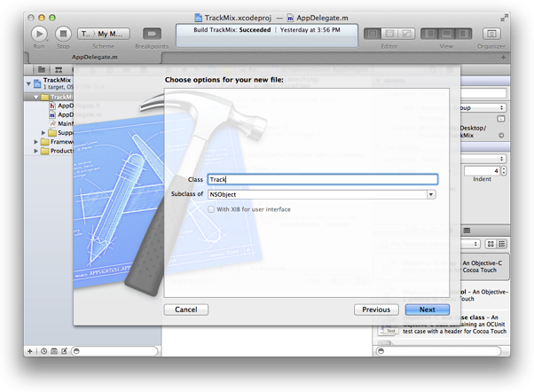The height and width of the screenshot is (392, 534).
Task: Open the Subclass of dropdown arrow
Action: [x=431, y=194]
